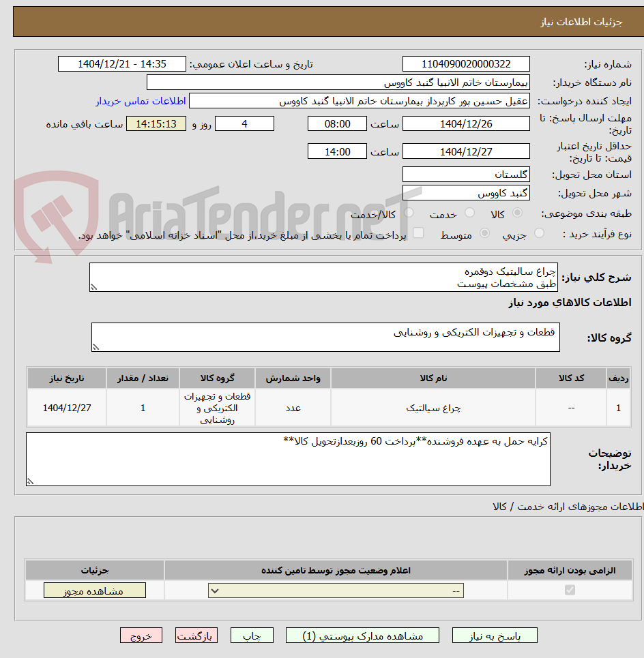This screenshot has width=644, height=658.
Task: Click the response deadline date 1404/12/26 field
Action: pos(466,124)
